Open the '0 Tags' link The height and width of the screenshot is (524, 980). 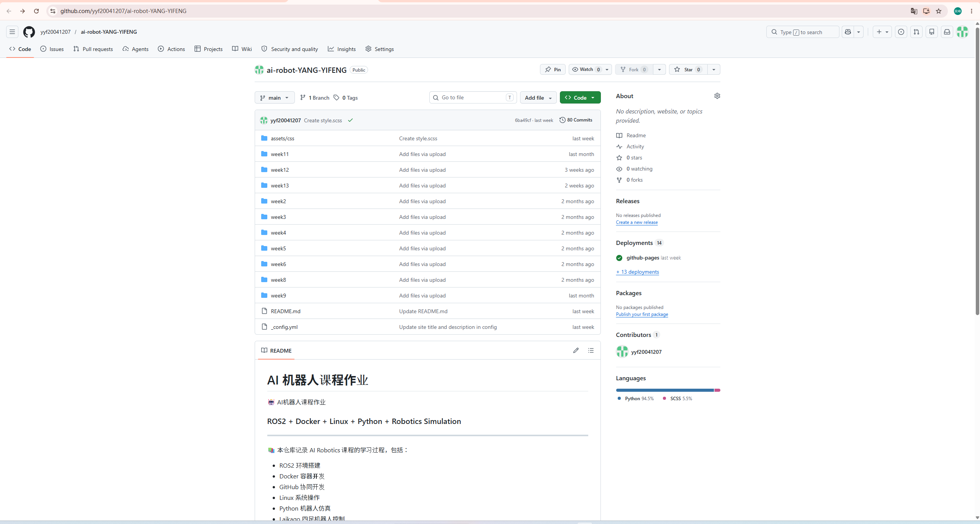pyautogui.click(x=346, y=98)
